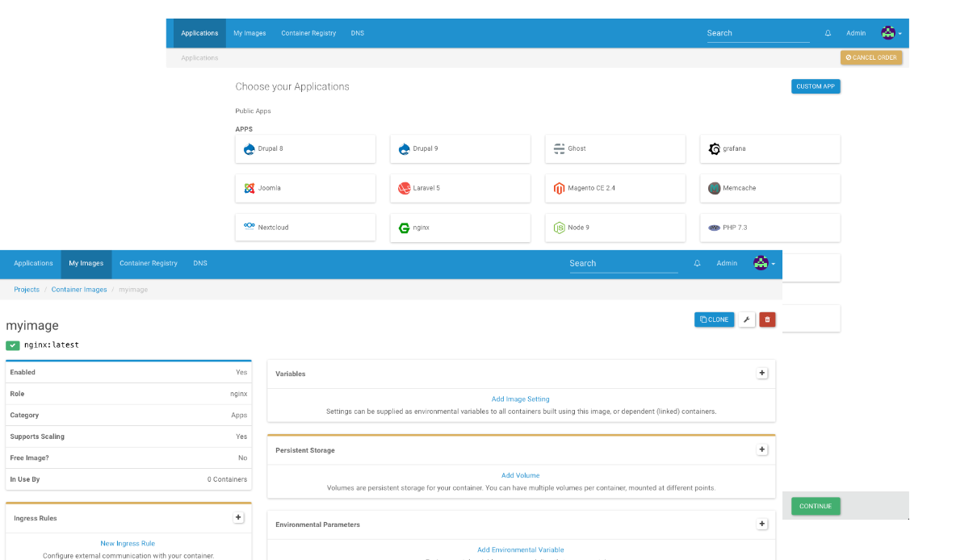The width and height of the screenshot is (973, 560).
Task: Click the Search field in front window
Action: 623,264
